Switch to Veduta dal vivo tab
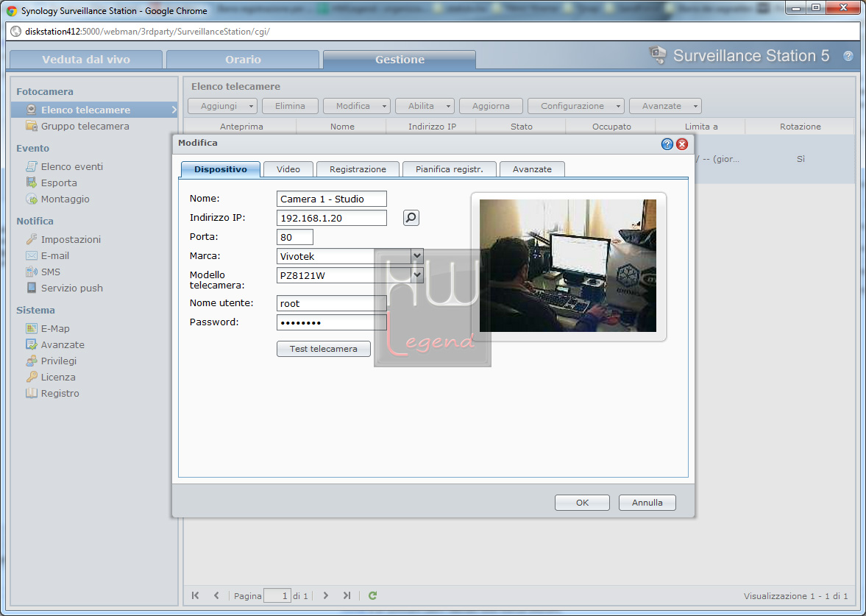Screen dimensions: 866x616 86,60
